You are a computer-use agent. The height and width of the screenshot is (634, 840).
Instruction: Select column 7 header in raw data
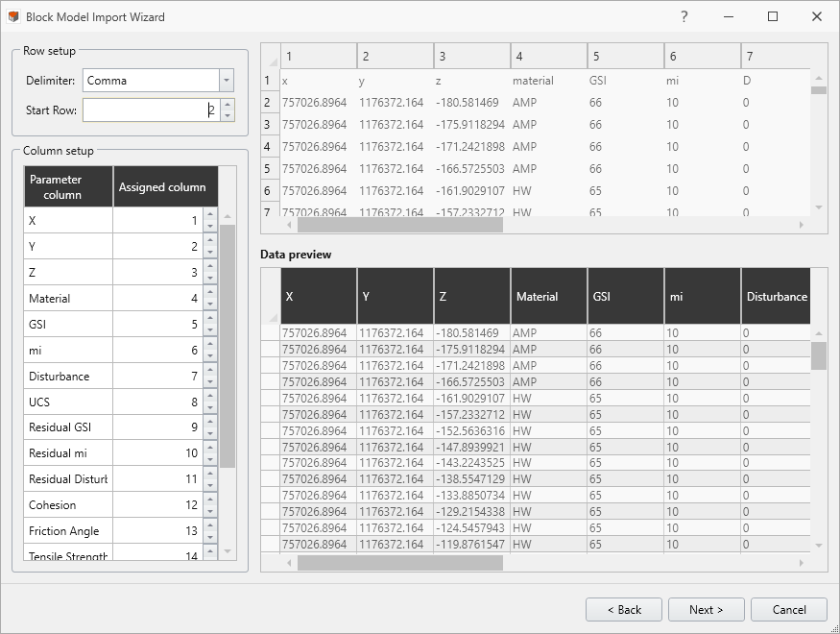[776, 57]
